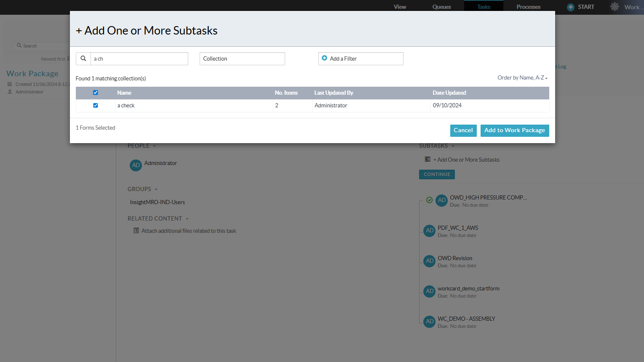The width and height of the screenshot is (644, 362).
Task: Click Add to Work Package button
Action: pos(515,130)
